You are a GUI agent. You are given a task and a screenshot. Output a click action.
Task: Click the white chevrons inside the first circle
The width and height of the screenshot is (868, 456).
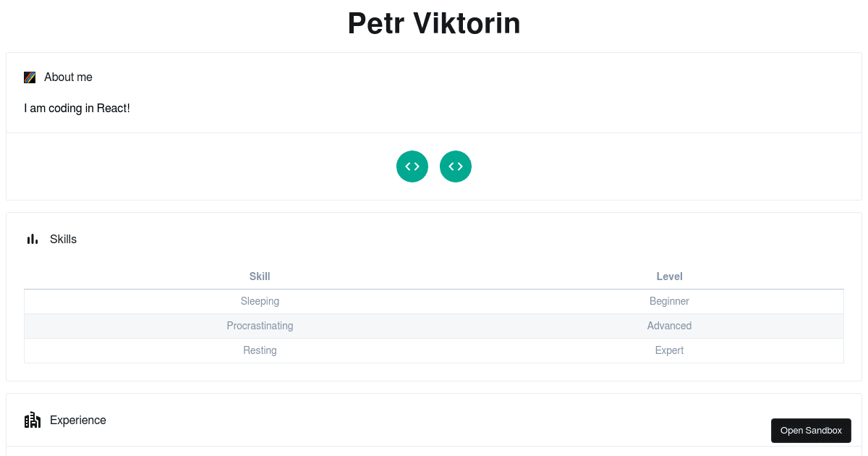pyautogui.click(x=412, y=166)
